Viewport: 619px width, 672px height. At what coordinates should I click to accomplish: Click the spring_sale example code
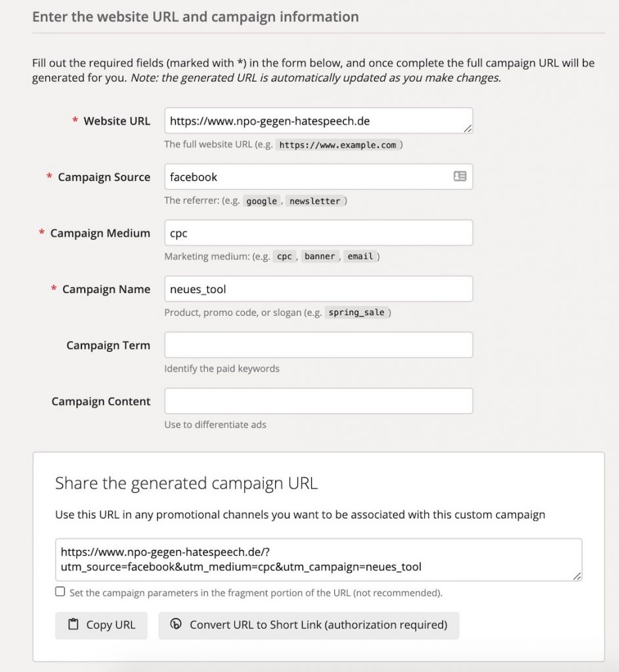pos(356,313)
